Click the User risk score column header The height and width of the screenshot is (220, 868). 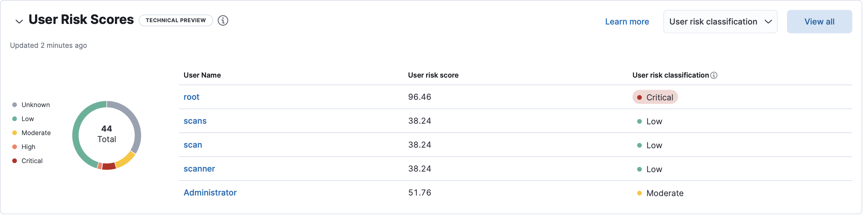point(433,75)
